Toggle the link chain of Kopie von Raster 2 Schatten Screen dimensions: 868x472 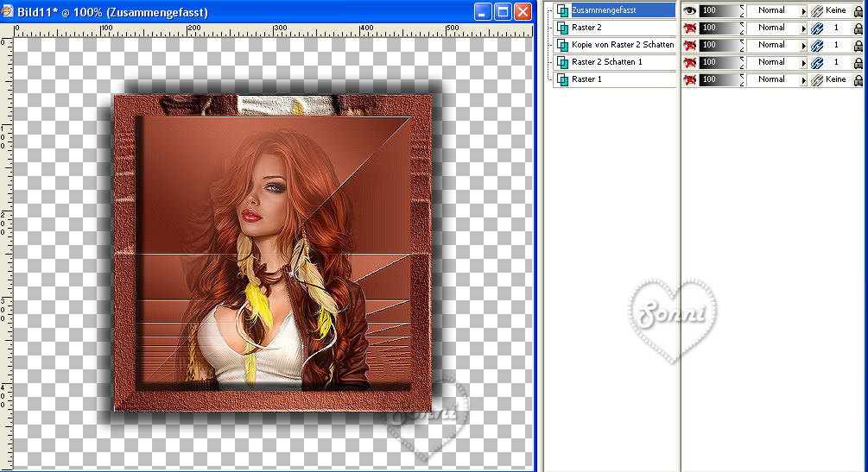point(817,45)
